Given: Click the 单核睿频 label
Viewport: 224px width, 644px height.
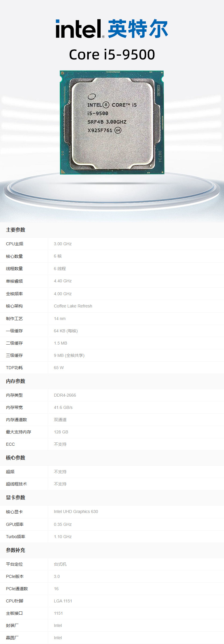Looking at the screenshot, I should [14, 281].
